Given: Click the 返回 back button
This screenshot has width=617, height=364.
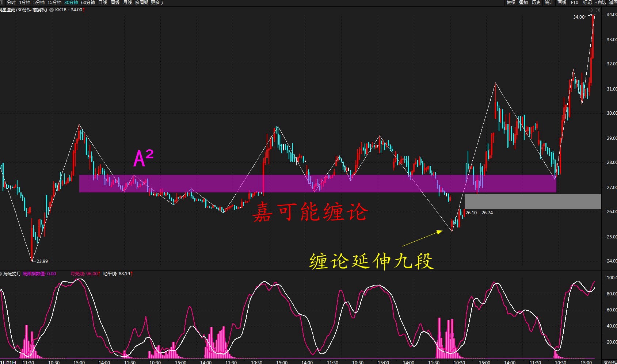Looking at the screenshot, I should (x=613, y=3).
